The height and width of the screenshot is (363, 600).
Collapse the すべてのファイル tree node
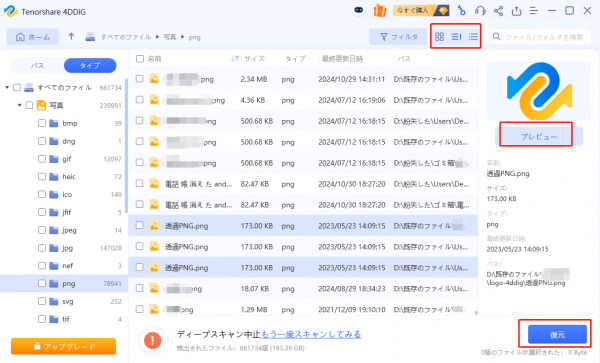[x=7, y=88]
